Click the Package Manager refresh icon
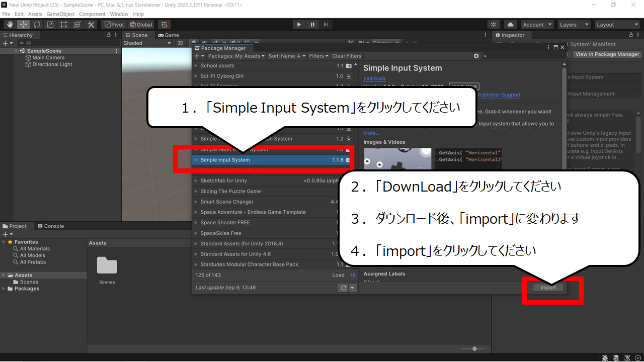 [x=344, y=288]
